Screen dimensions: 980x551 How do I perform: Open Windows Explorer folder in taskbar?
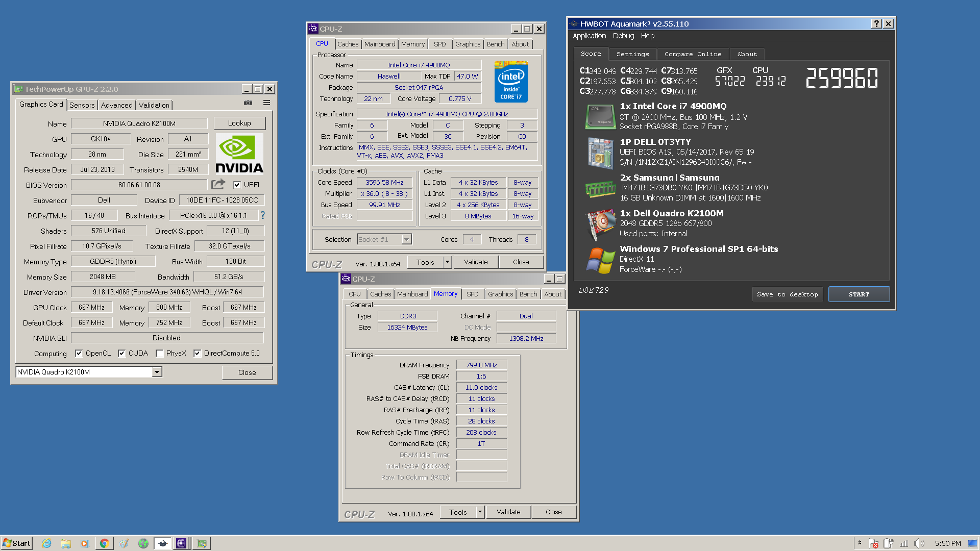pyautogui.click(x=66, y=543)
